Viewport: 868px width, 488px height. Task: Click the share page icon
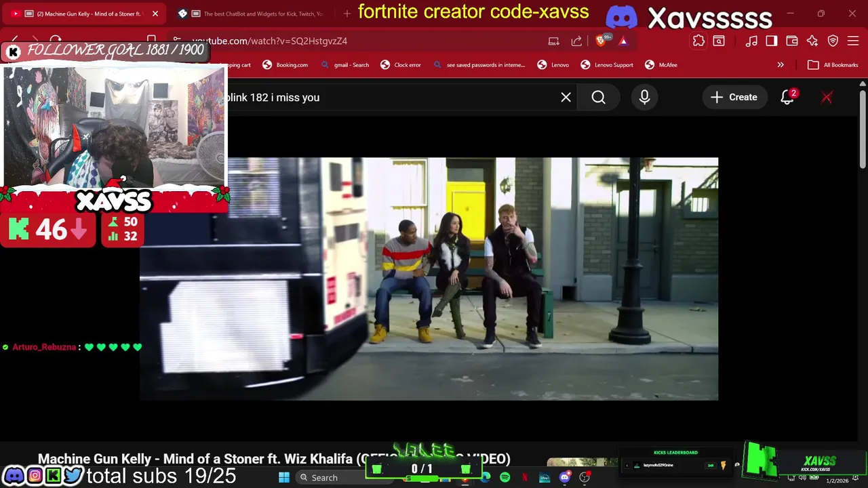[576, 41]
